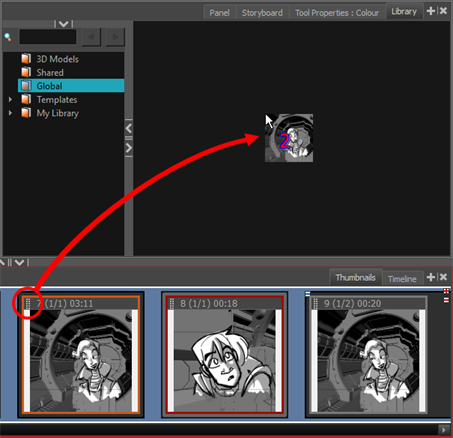Switch to the Timeline tab
Image resolution: width=453 pixels, height=438 pixels.
pyautogui.click(x=402, y=278)
